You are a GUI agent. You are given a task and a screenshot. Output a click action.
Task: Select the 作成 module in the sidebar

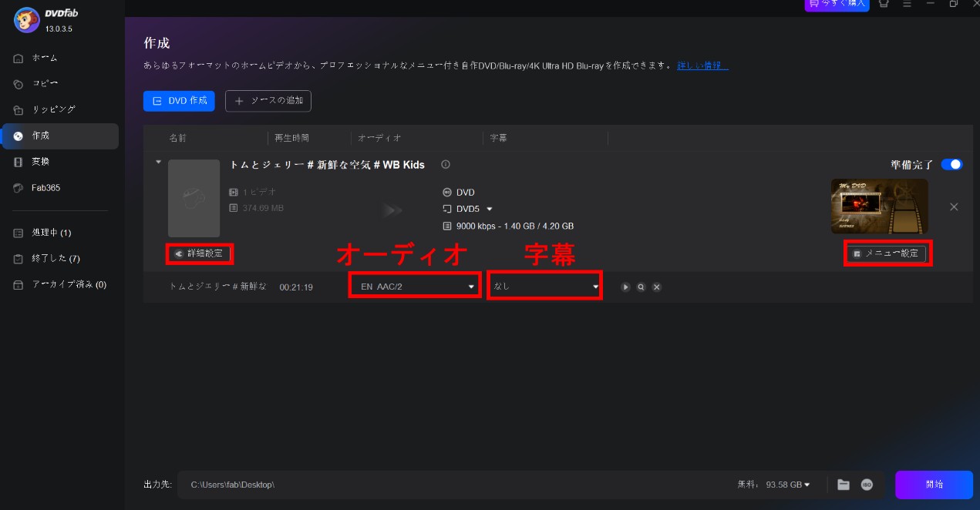[60, 136]
